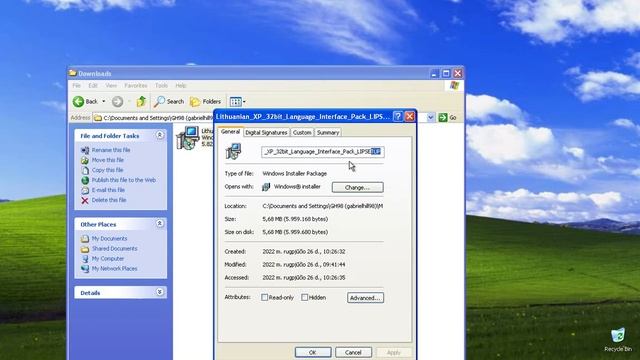This screenshot has width=640, height=360.
Task: Toggle the Folders pane button
Action: (205, 101)
